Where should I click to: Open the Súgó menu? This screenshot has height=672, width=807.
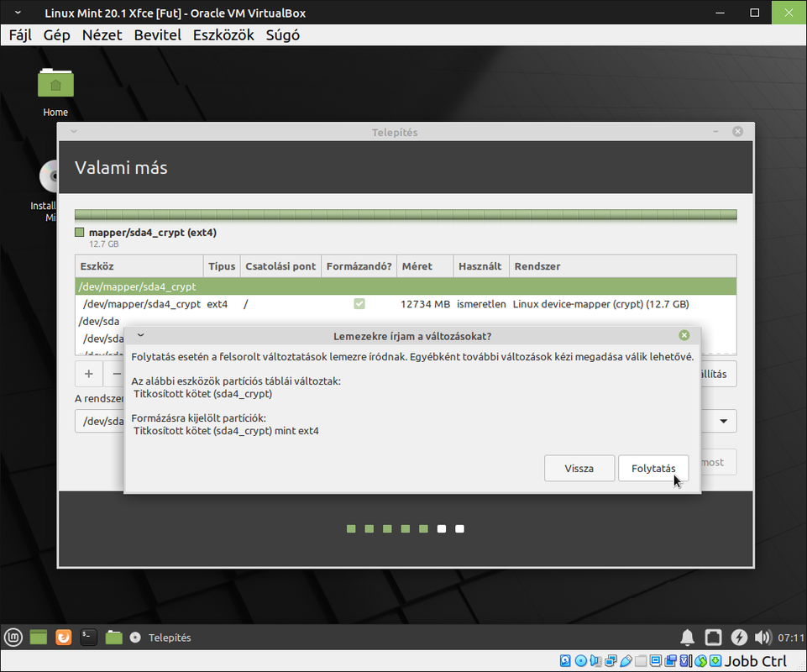pyautogui.click(x=282, y=35)
